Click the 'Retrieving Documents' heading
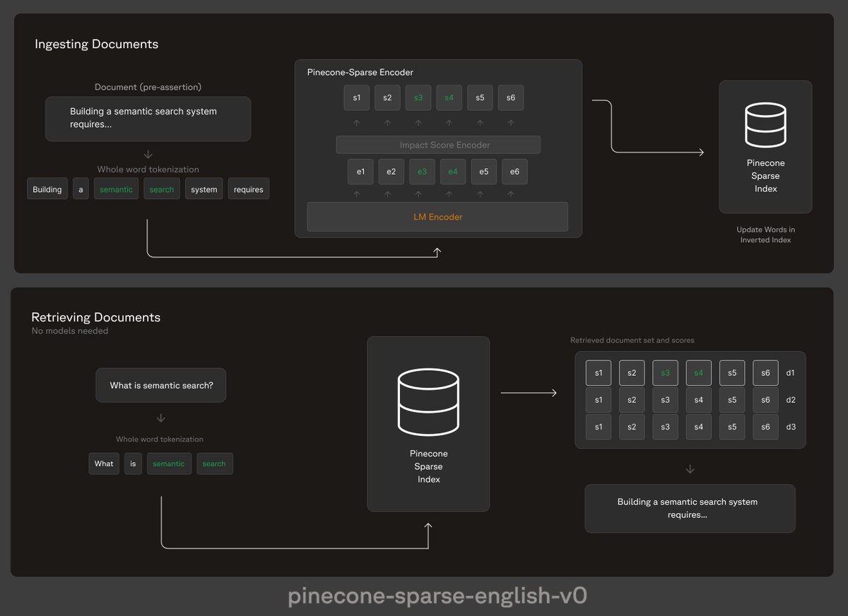 tap(96, 317)
